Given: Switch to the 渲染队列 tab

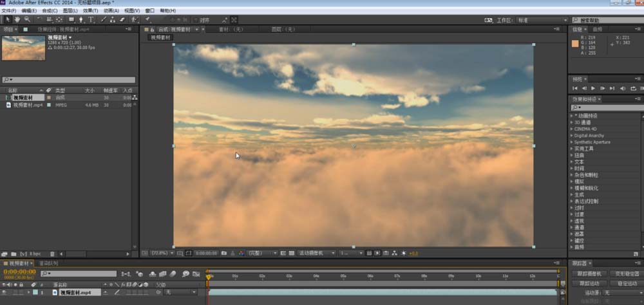Looking at the screenshot, I should 48,263.
